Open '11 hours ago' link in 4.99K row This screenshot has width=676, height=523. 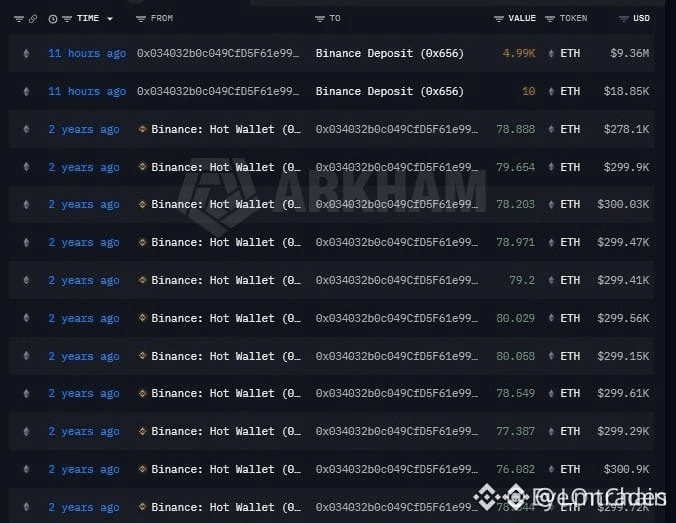pos(87,53)
